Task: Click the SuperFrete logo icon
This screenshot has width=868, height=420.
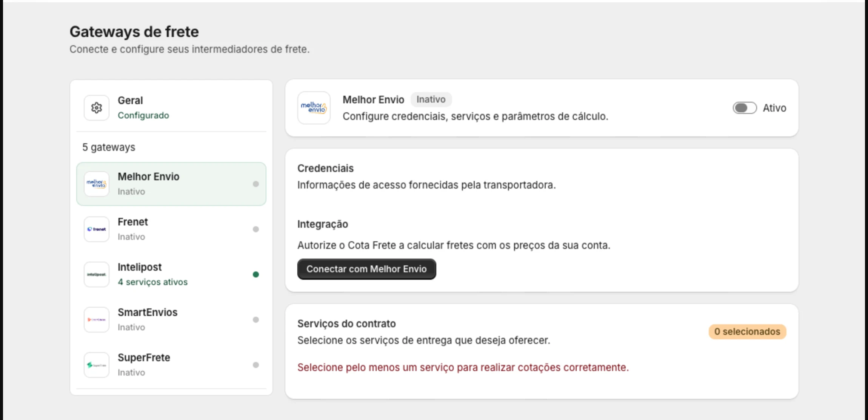Action: pos(97,365)
